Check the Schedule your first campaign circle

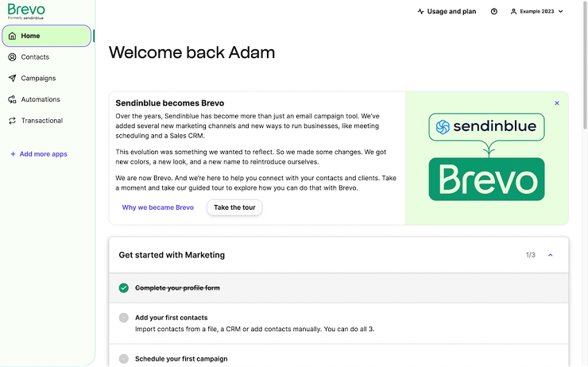click(x=124, y=359)
